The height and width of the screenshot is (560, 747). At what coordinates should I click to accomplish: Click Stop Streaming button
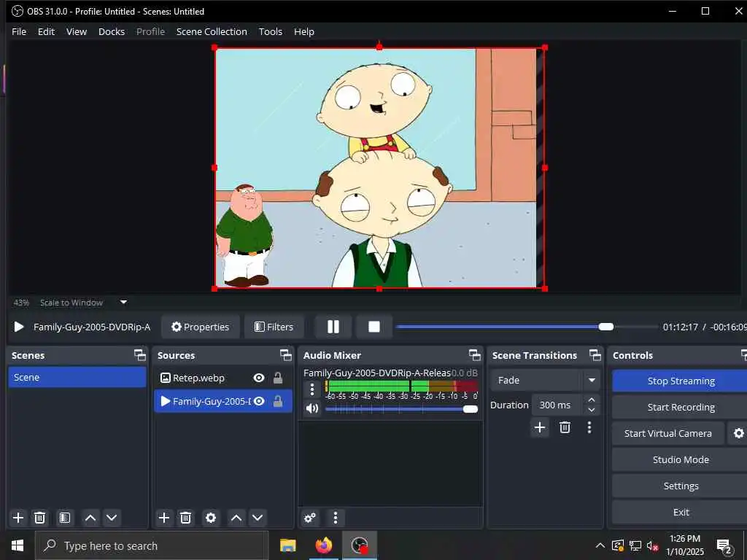point(681,381)
